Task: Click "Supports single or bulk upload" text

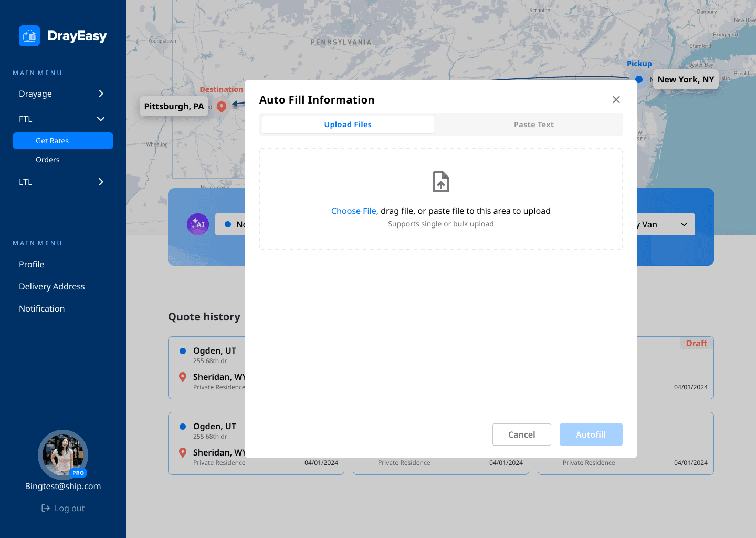Action: coord(441,224)
